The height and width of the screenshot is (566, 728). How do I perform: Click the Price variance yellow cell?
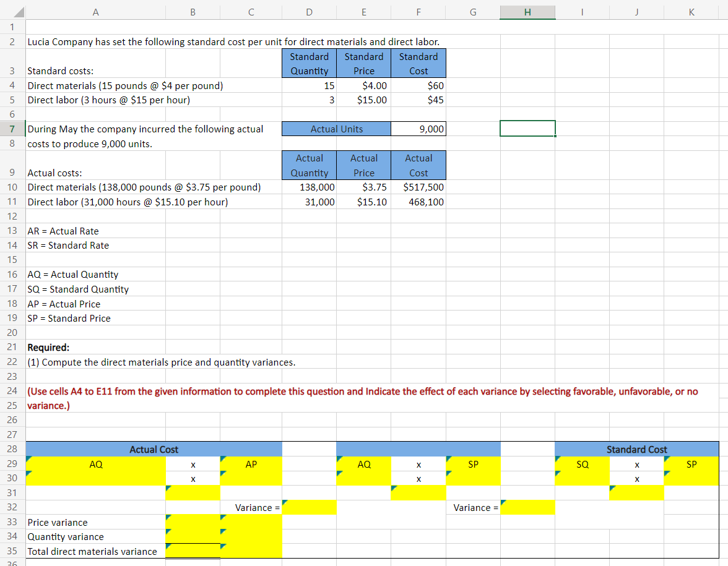193,522
